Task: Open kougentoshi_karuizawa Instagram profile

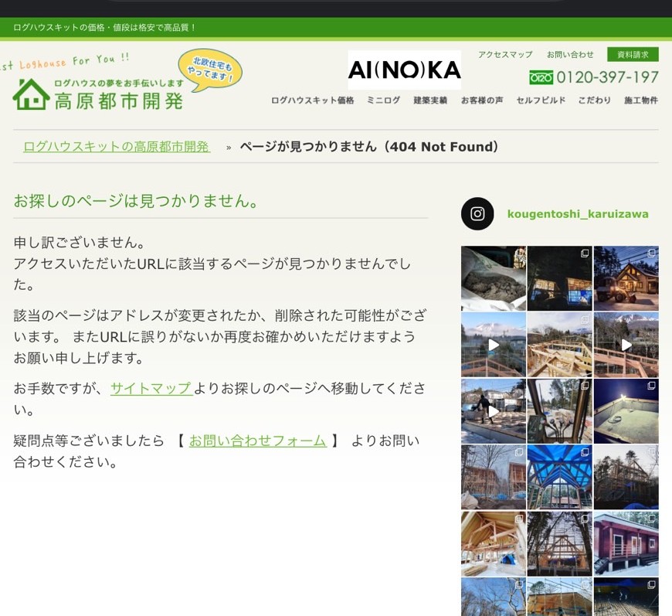Action: pos(578,214)
